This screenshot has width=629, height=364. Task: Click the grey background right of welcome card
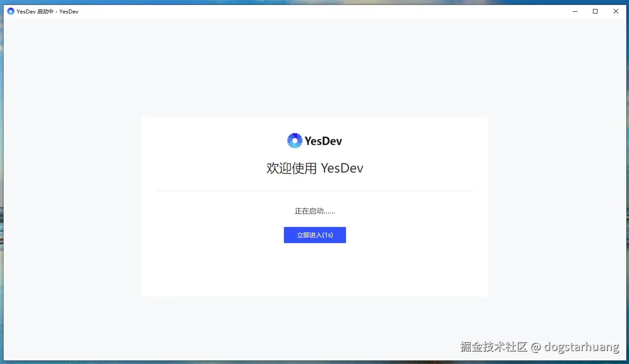[x=557, y=207]
